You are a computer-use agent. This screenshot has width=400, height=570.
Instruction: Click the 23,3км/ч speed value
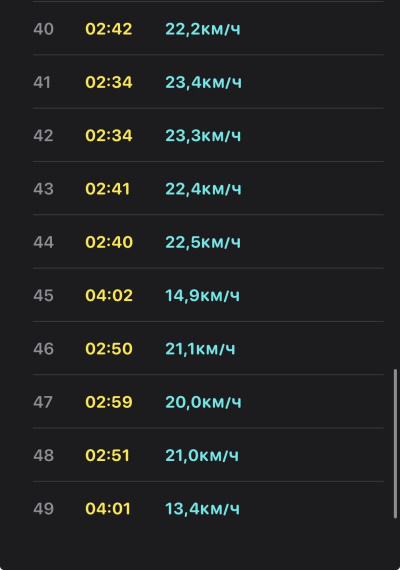(203, 136)
